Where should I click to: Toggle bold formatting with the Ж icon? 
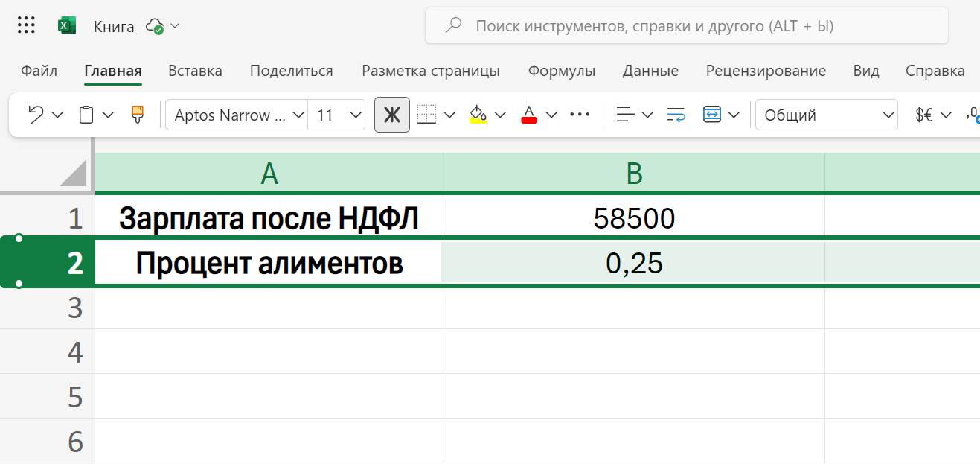(392, 114)
